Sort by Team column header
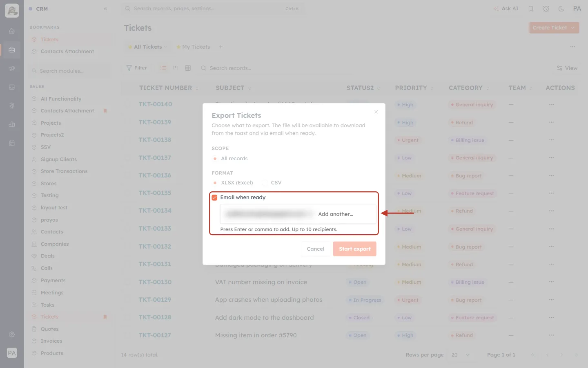588x368 pixels. (520, 88)
